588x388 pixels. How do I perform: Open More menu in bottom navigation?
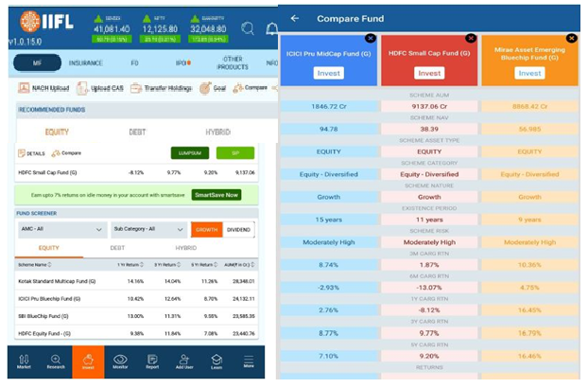[249, 362]
